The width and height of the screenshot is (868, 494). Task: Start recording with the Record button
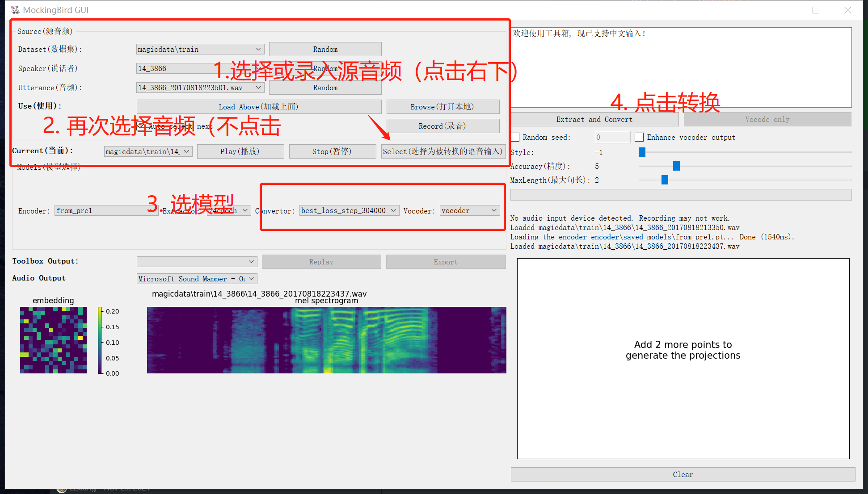(x=442, y=126)
